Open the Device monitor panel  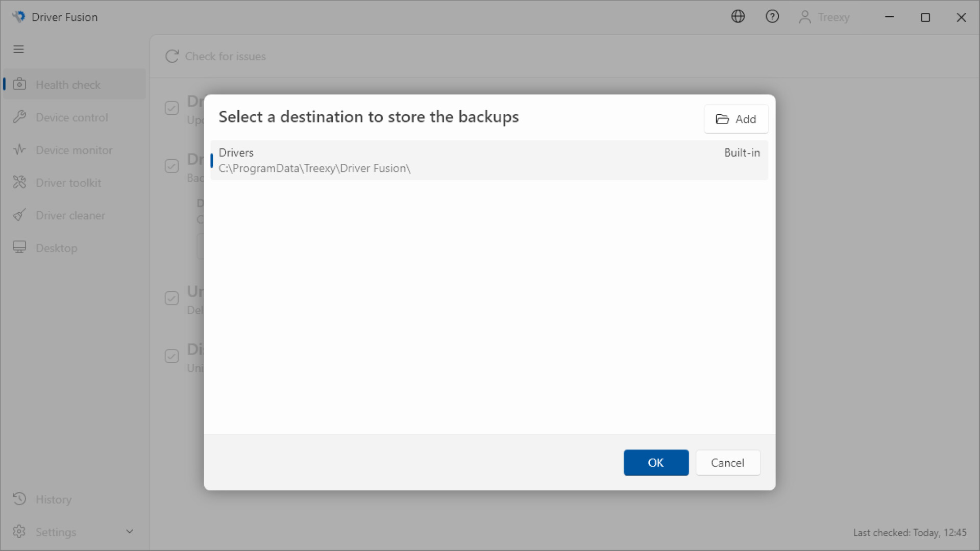click(x=74, y=149)
